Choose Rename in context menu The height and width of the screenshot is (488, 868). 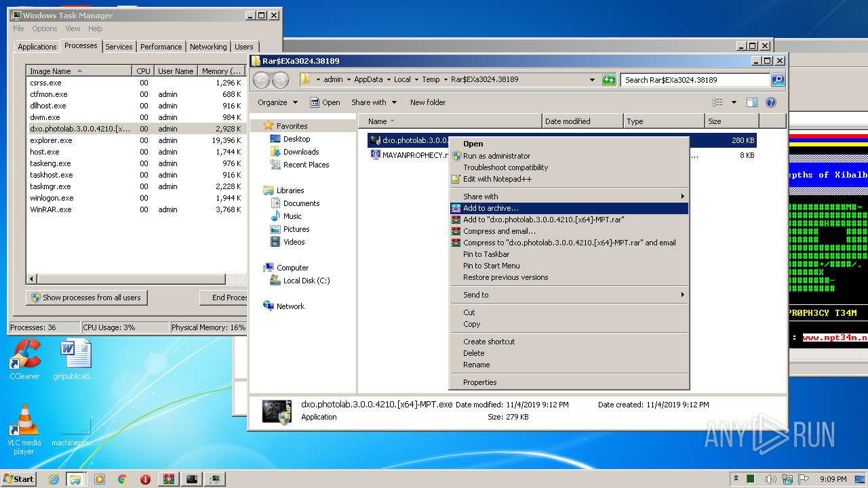[x=569, y=365]
